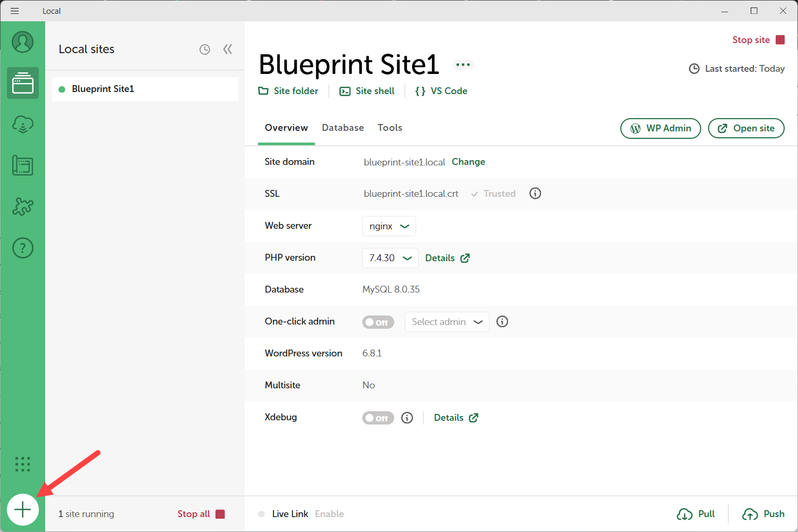Open the Select admin dropdown
The height and width of the screenshot is (532, 798).
coord(446,322)
